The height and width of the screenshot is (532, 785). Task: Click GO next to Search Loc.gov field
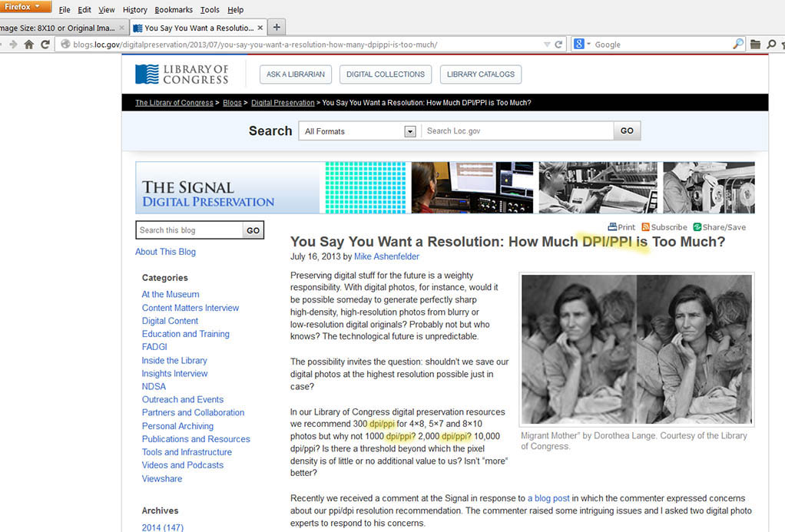pos(627,131)
